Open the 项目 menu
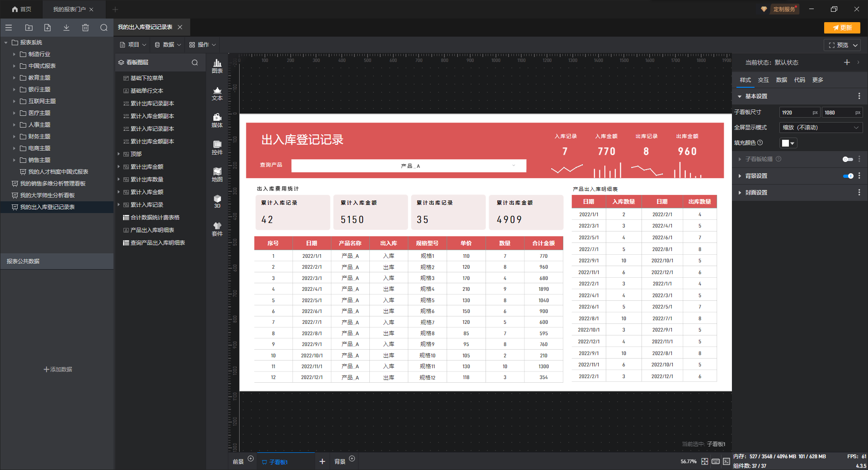Viewport: 868px width, 470px height. tap(133, 45)
